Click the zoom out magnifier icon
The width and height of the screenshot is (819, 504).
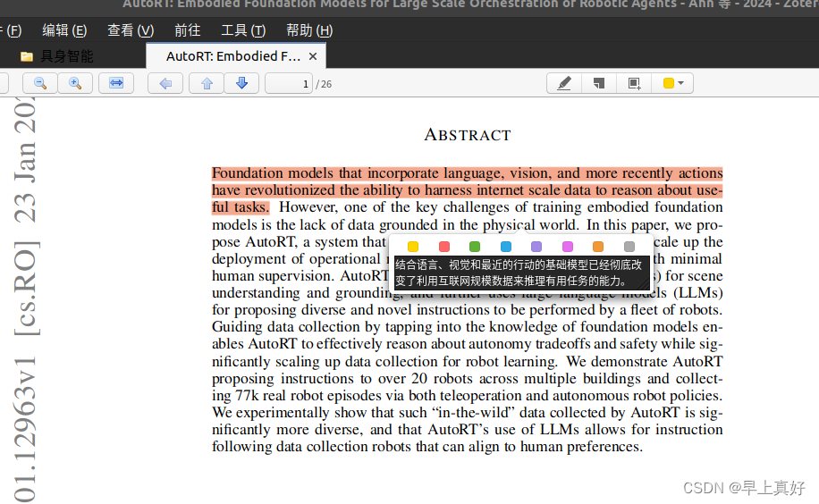point(40,84)
